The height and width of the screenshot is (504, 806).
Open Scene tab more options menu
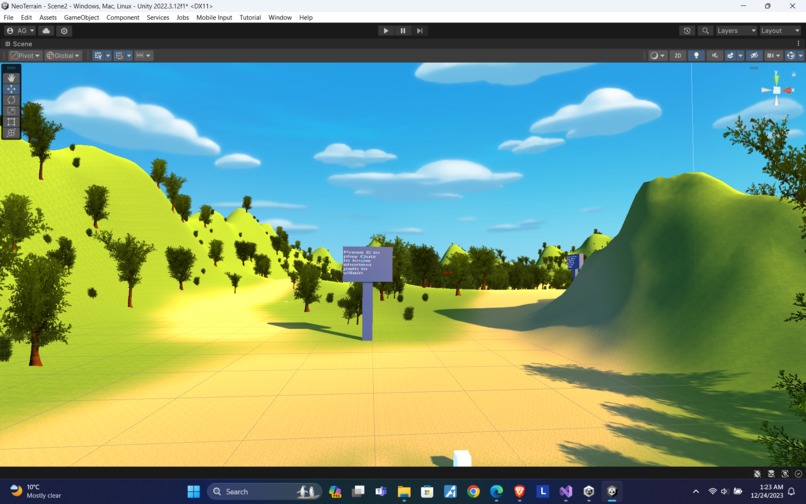tap(798, 44)
